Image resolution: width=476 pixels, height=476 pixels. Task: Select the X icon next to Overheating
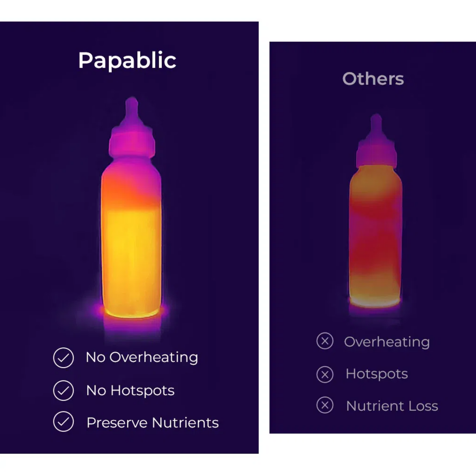pos(325,341)
